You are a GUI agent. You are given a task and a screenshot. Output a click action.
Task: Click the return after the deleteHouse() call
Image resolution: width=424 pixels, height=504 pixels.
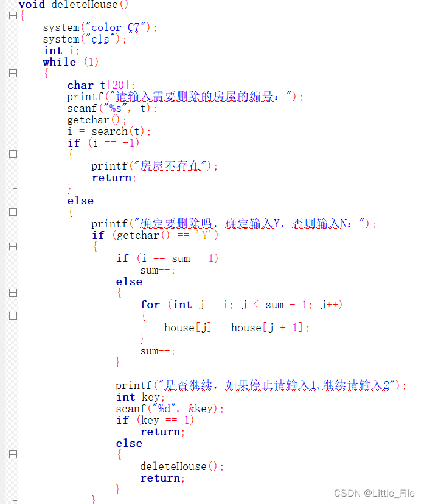click(x=162, y=478)
